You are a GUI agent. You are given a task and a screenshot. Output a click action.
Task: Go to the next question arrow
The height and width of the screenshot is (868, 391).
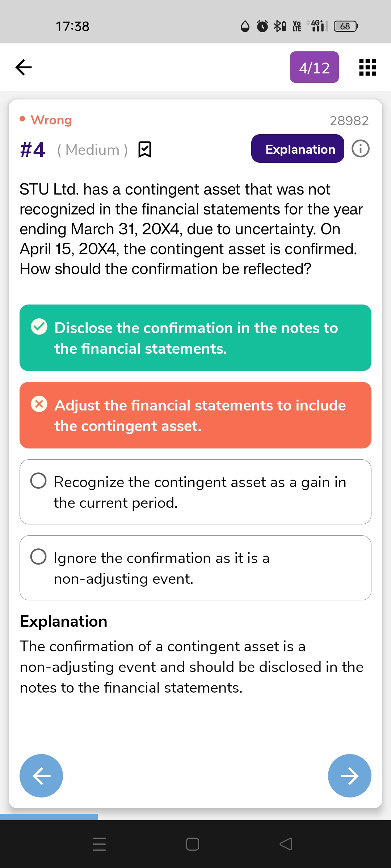(x=349, y=775)
